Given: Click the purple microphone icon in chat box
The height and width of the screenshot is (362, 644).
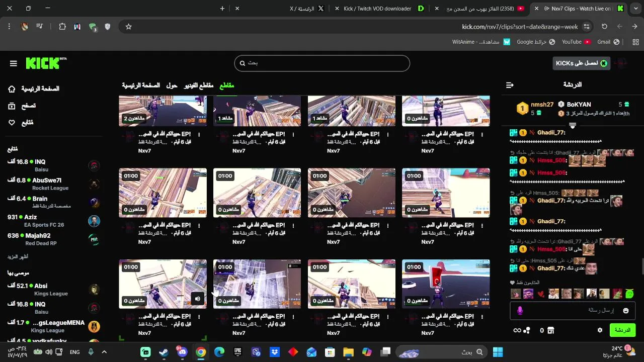Looking at the screenshot, I should [x=520, y=311].
